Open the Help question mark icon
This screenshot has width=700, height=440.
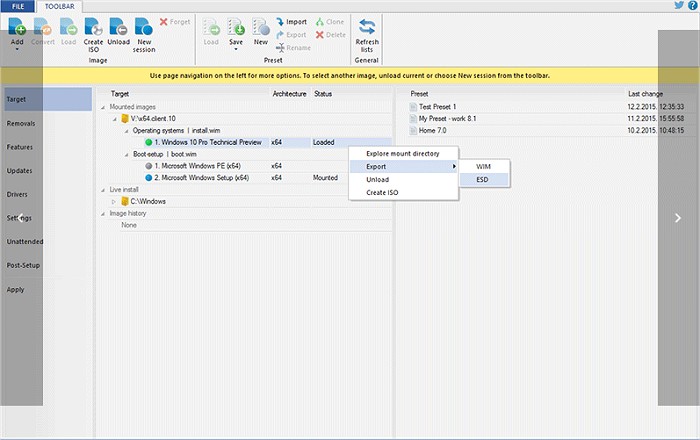click(692, 5)
